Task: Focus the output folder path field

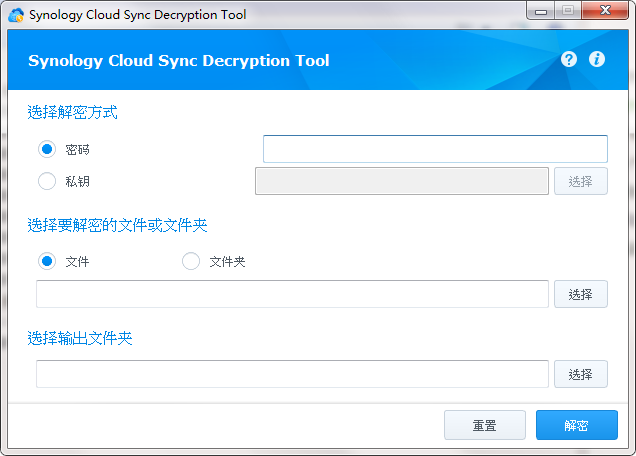Action: pos(292,374)
